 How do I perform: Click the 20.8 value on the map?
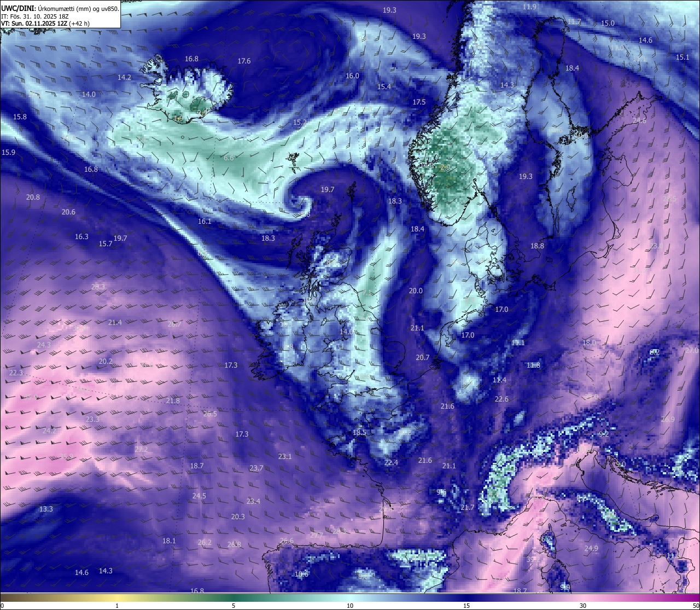[x=33, y=197]
